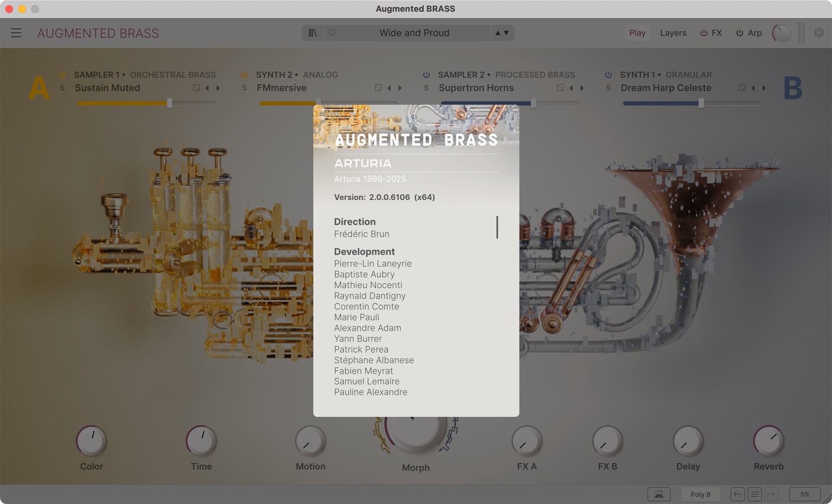
Task: Open the settings gear panel
Action: [819, 33]
